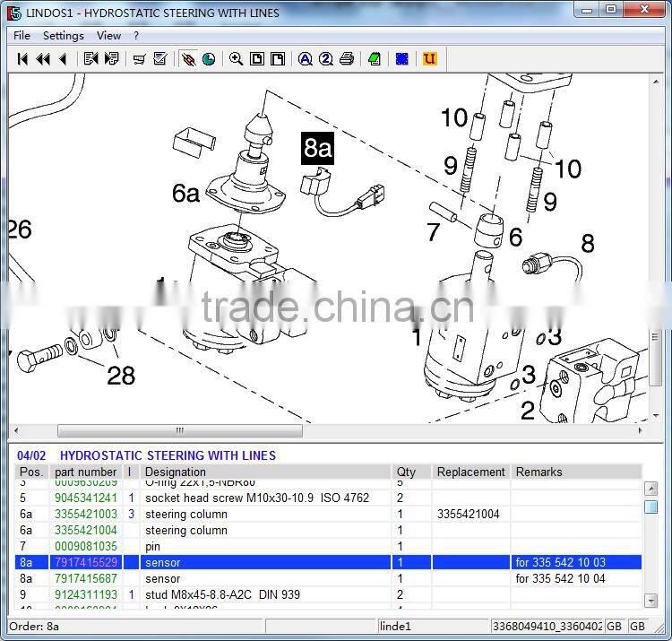
Task: Click 'Order: 8a' in status bar
Action: point(34,627)
